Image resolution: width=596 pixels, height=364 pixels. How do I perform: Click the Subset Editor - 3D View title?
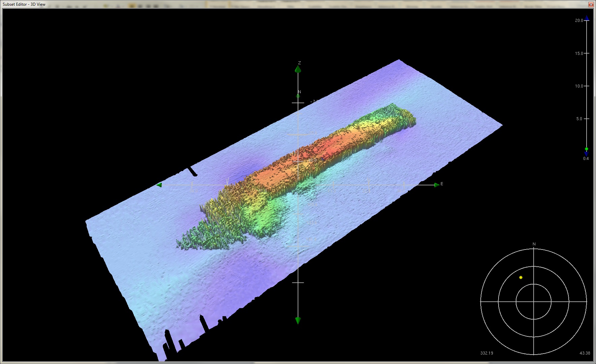click(24, 4)
